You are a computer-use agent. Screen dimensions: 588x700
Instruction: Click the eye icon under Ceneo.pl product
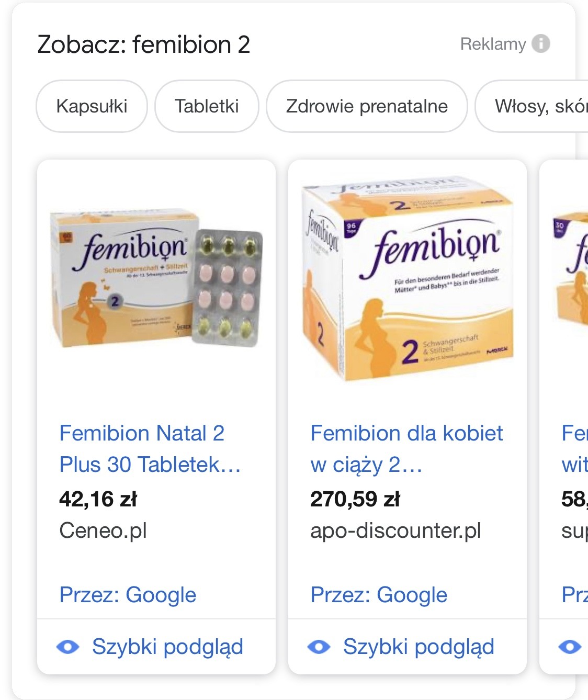point(68,647)
